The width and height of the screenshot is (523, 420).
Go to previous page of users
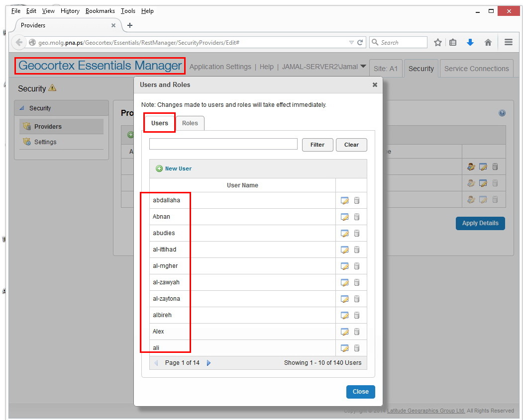coord(156,363)
